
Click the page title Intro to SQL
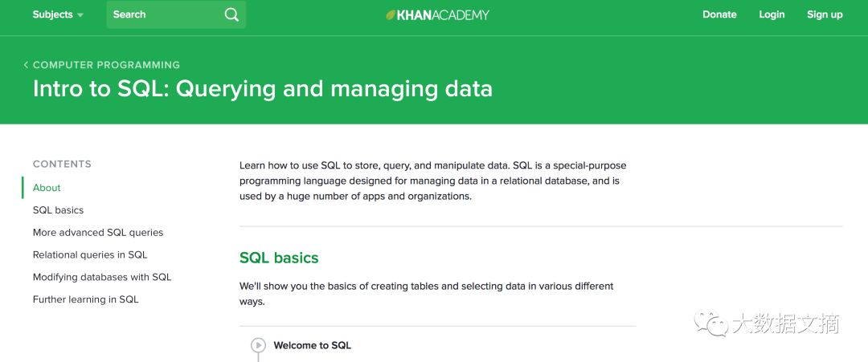tap(262, 90)
